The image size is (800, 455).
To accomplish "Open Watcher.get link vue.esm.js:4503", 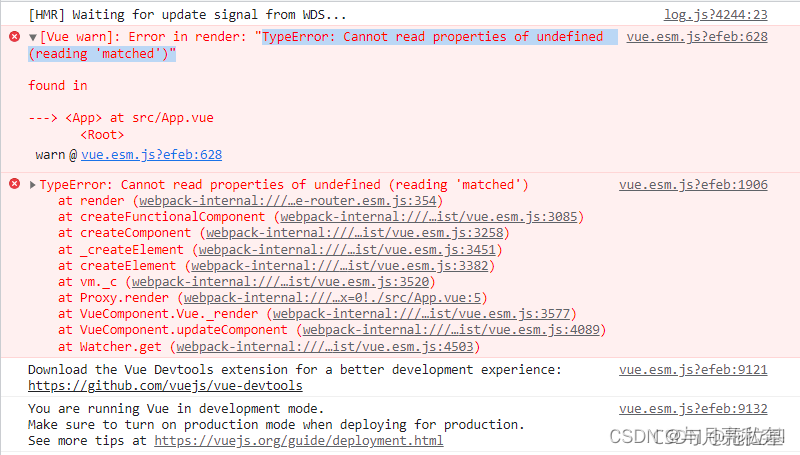I will click(325, 347).
